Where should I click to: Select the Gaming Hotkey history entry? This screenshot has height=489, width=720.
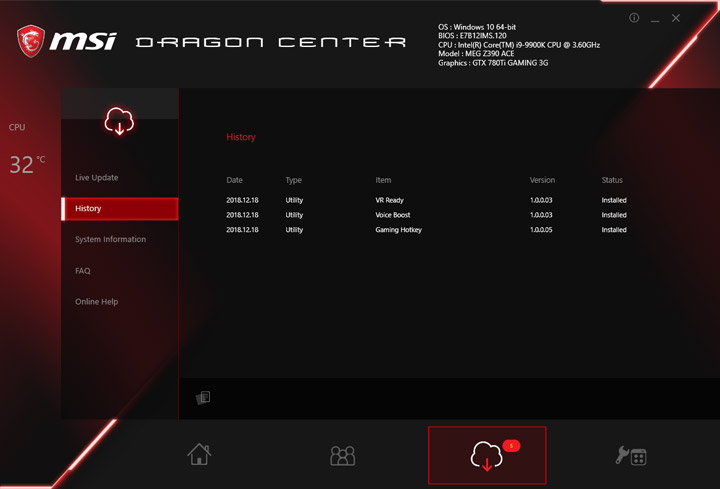(x=426, y=230)
